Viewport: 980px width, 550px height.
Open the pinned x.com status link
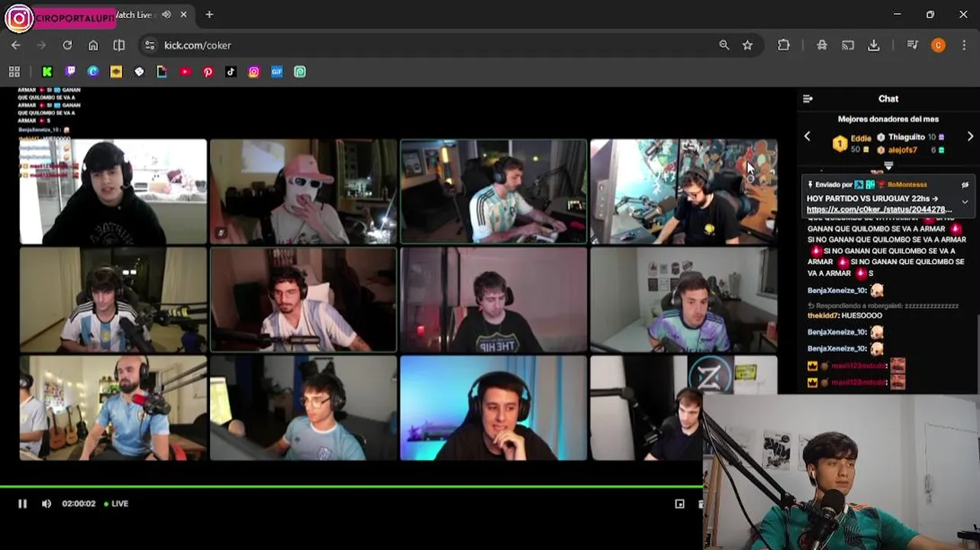[879, 209]
